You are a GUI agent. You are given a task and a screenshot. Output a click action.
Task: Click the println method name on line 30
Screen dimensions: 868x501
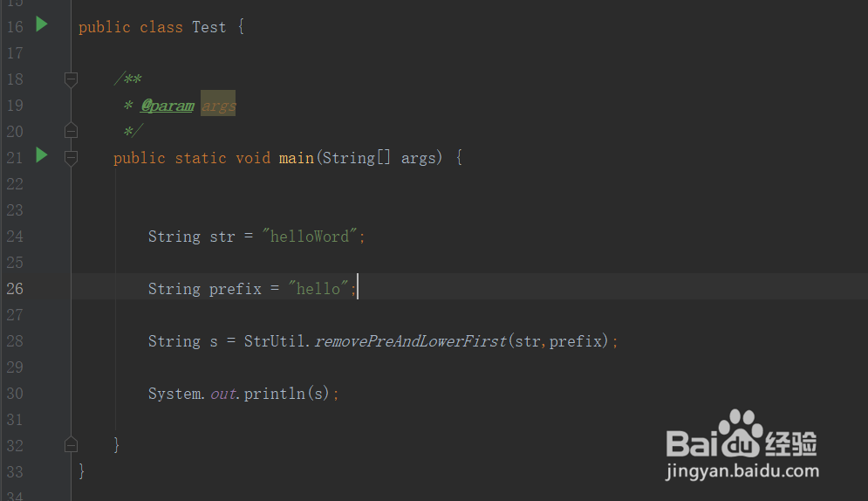275,394
